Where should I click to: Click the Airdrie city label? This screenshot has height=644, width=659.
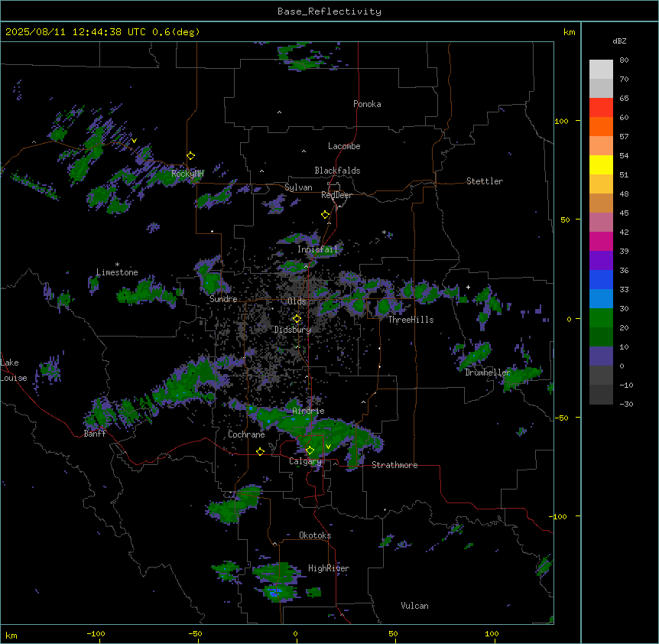point(309,411)
